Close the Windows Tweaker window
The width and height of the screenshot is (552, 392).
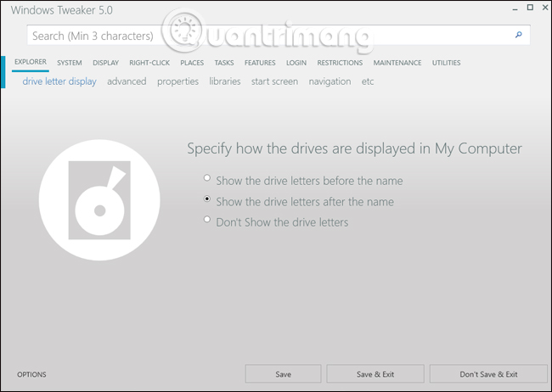coord(545,8)
